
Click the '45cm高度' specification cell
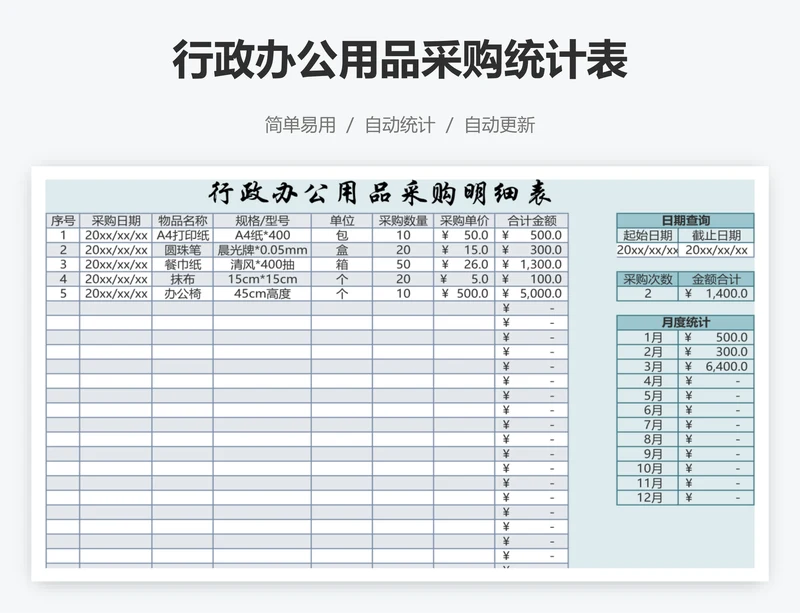pos(262,293)
